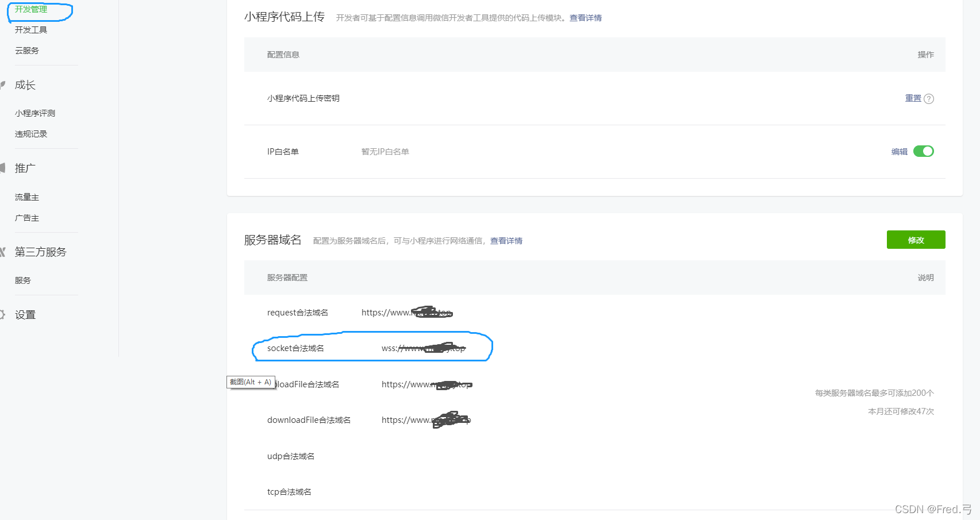Click the 推广 megaphone icon
This screenshot has height=520, width=980.
click(2, 168)
